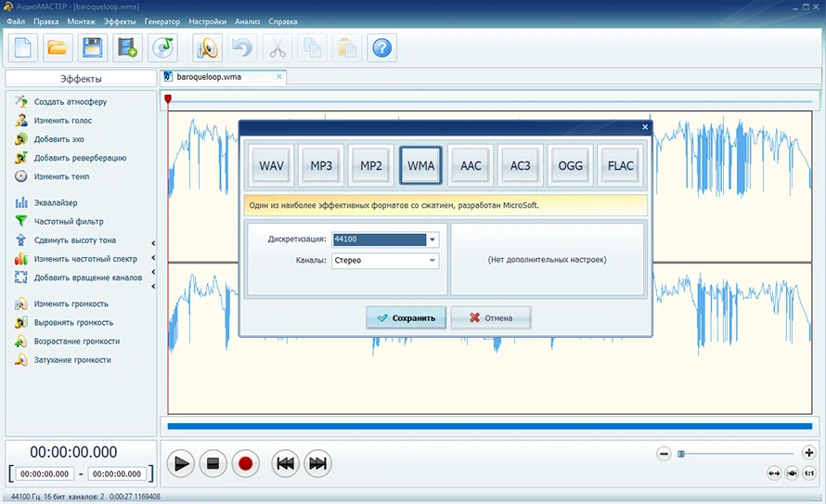Jump to start with rewind button
The width and height of the screenshot is (826, 504).
tap(286, 463)
